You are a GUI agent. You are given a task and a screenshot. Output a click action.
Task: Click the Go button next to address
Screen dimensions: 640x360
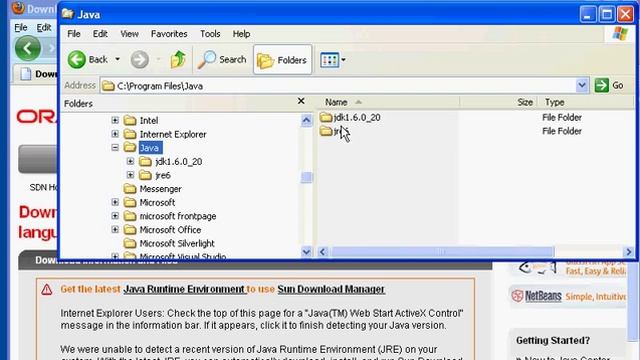coord(609,86)
